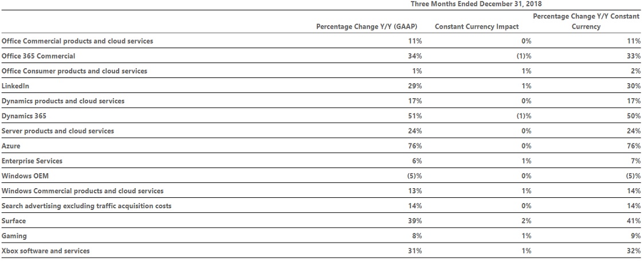Select the Azure 76% GAAP value
This screenshot has width=644, height=261.
[x=415, y=146]
